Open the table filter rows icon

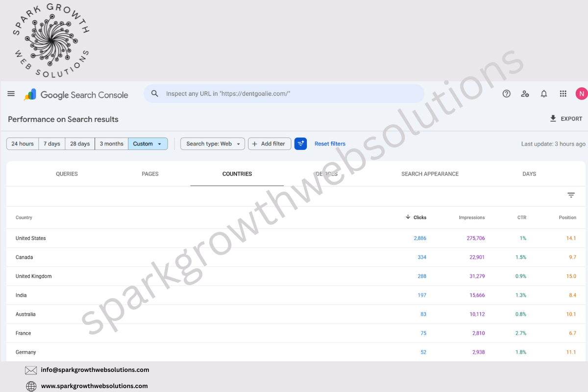(571, 195)
